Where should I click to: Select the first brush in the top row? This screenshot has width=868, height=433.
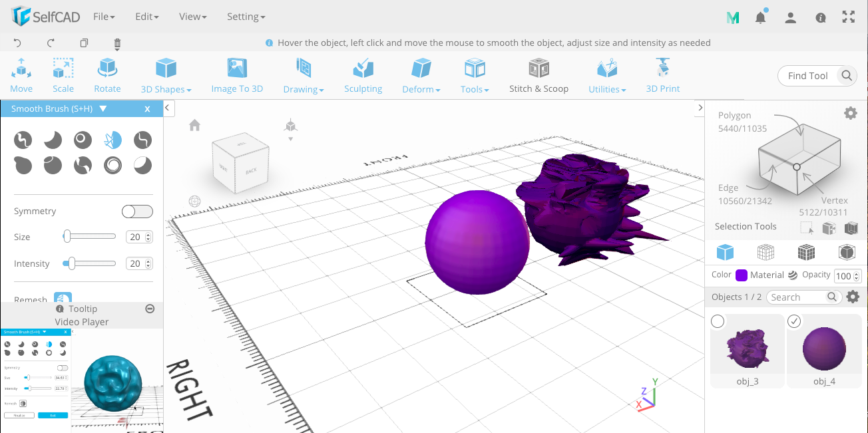(23, 140)
